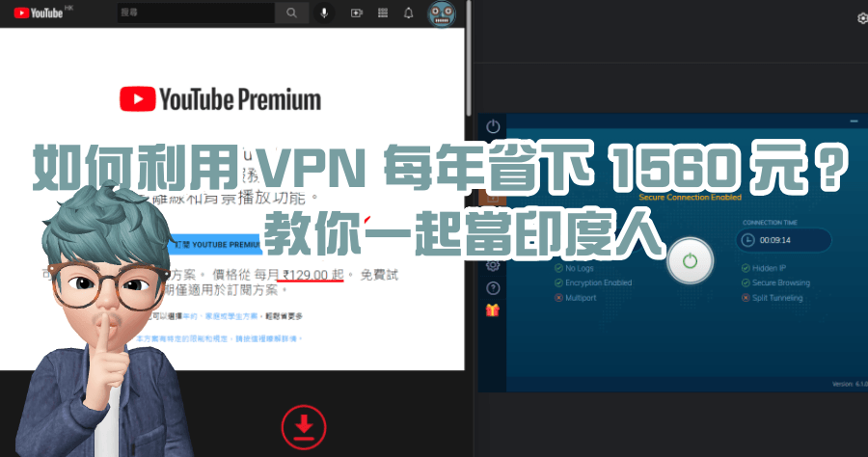
Task: Click the YouTube Premium logo banner
Action: (220, 99)
